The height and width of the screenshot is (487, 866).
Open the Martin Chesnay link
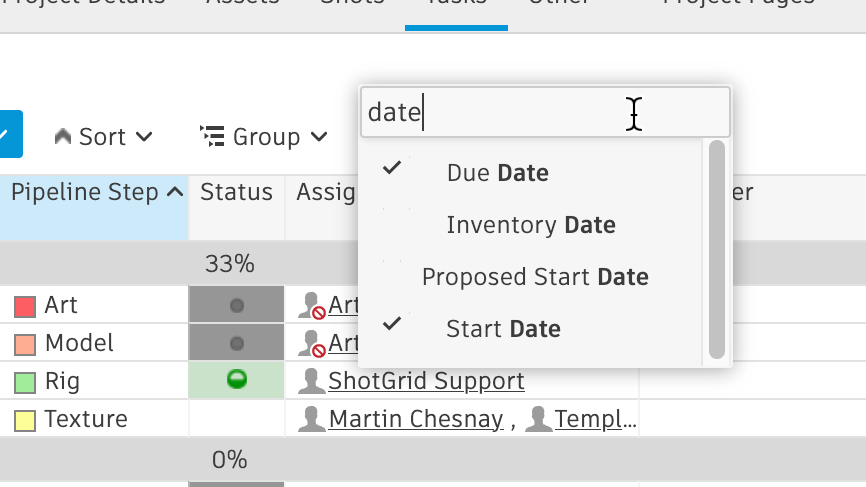coord(415,419)
